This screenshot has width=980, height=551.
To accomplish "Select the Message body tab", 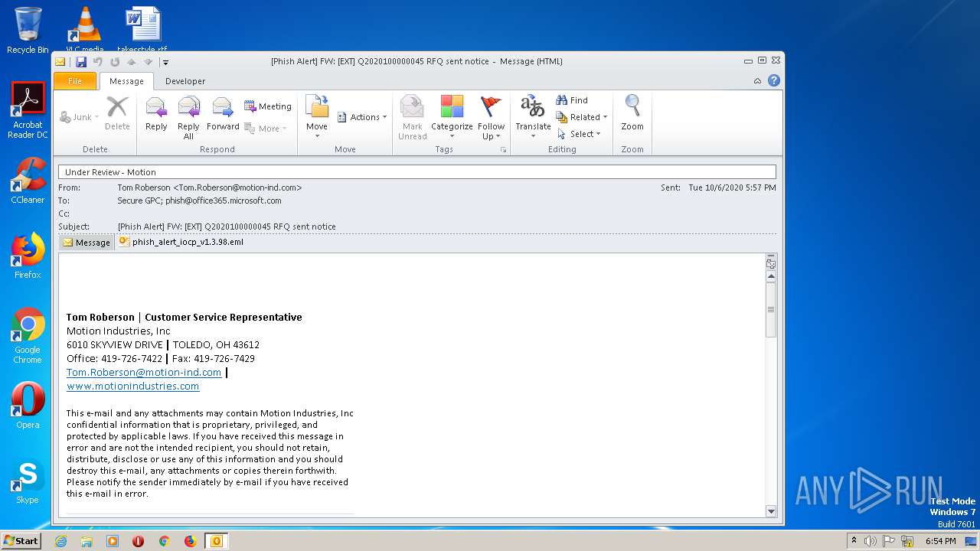I will point(87,242).
